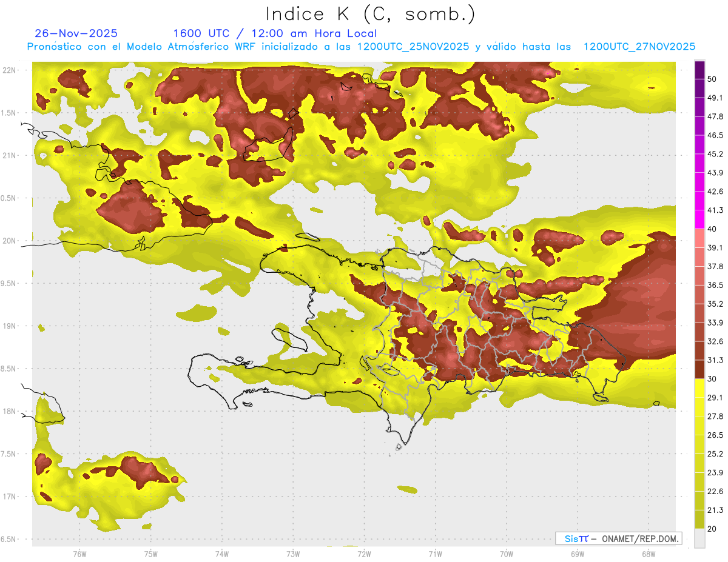This screenshot has height=562, width=728.
Task: Click the magenta swatch between 41.3 and 42.6
Action: tap(700, 201)
